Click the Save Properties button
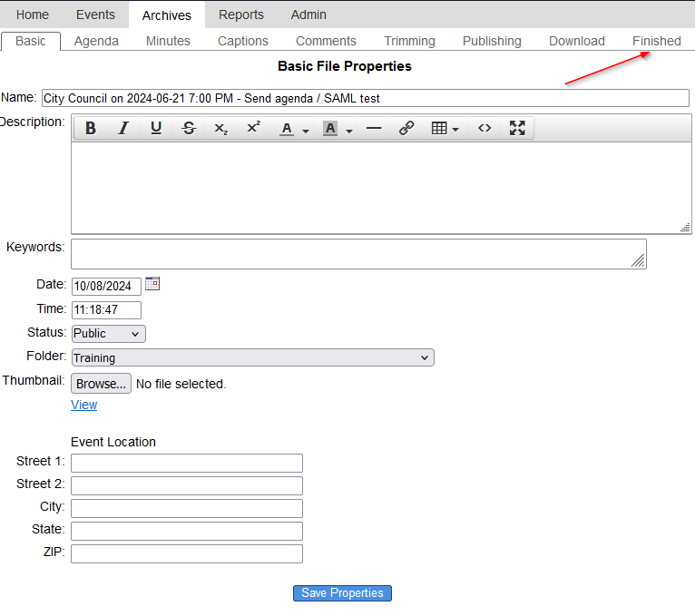Viewport: 695px width, 616px height. tap(342, 593)
